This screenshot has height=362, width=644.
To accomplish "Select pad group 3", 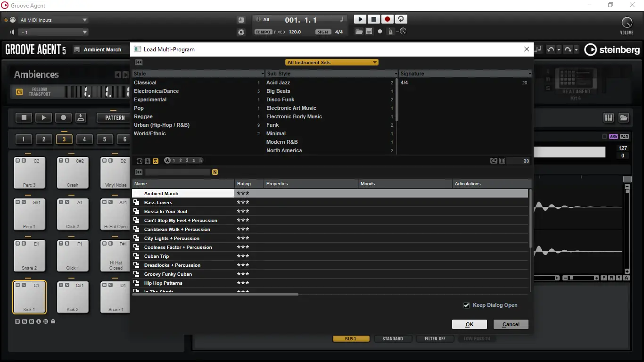I will [64, 139].
